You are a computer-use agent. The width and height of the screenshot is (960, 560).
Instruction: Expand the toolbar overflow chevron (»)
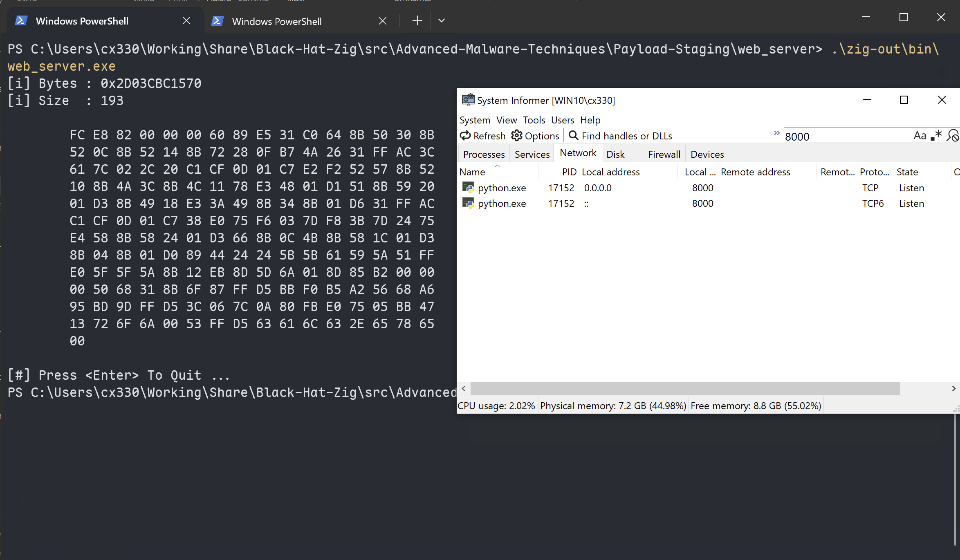pos(776,133)
